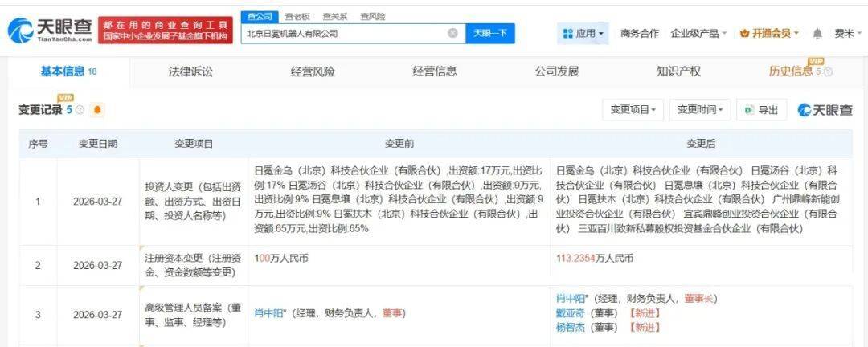Open the 戴亚奇 person link
The height and width of the screenshot is (347, 868).
[x=570, y=313]
